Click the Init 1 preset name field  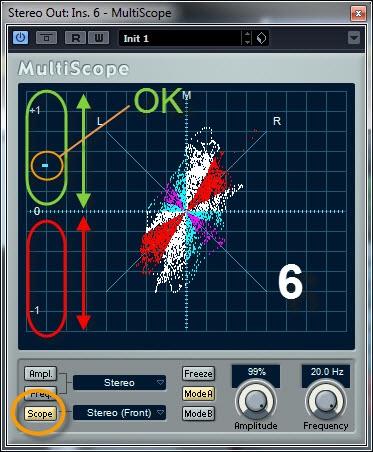pos(180,38)
